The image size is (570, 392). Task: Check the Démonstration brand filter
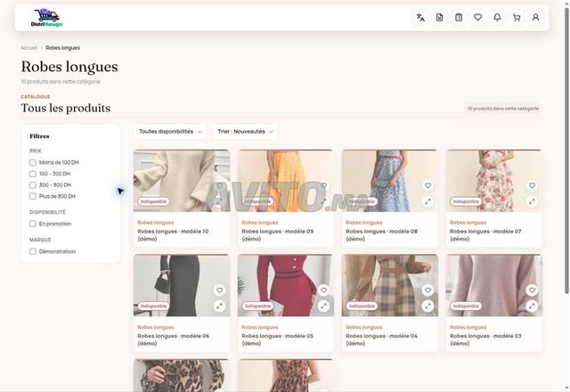coord(33,251)
